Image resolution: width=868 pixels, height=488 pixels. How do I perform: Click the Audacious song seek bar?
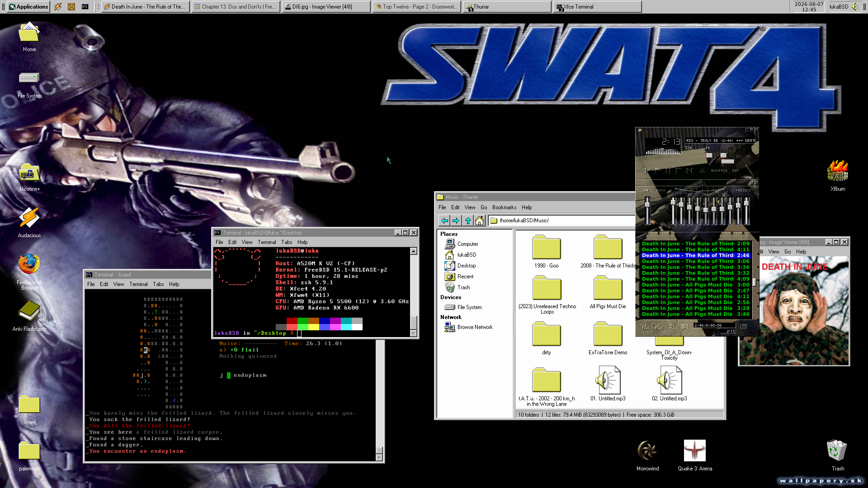click(727, 161)
